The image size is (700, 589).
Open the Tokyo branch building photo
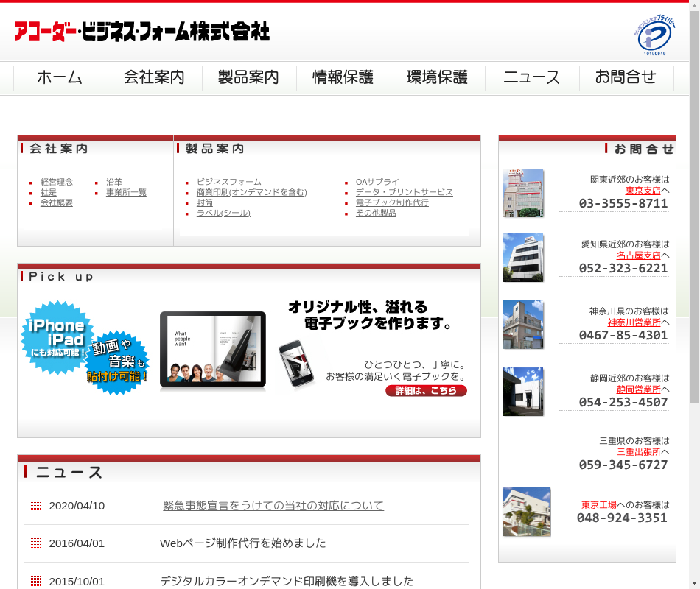(x=523, y=193)
